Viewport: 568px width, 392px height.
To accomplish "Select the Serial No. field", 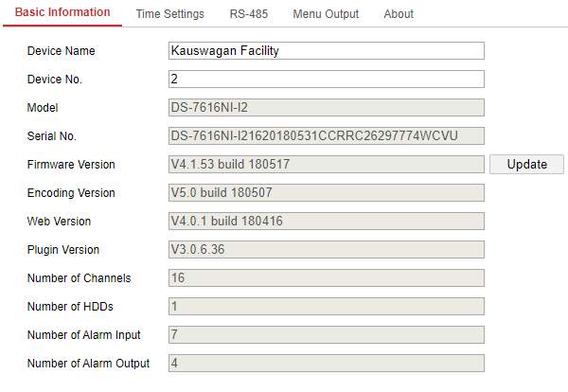I will pos(326,136).
